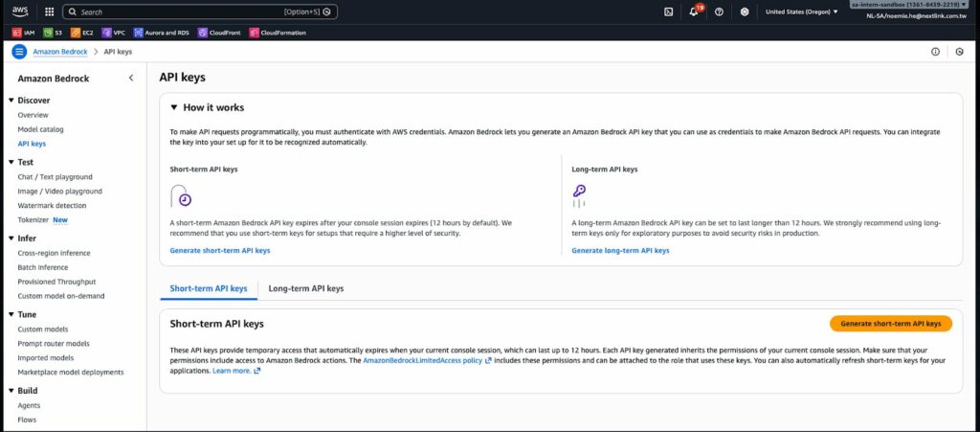
Task: Open Custom models under Tune
Action: tap(42, 330)
